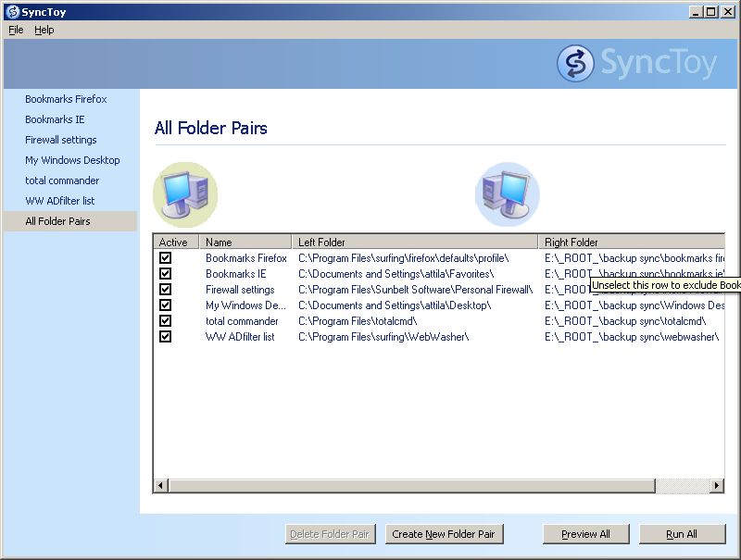The image size is (741, 560).
Task: Click the surfing\WebWasher left folder path
Action: pos(383,337)
